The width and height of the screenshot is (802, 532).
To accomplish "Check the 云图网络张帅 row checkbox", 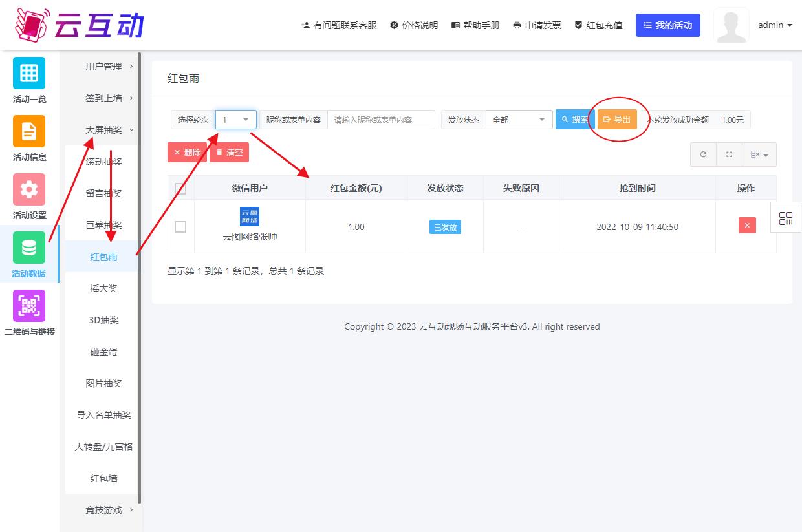I will pos(180,227).
